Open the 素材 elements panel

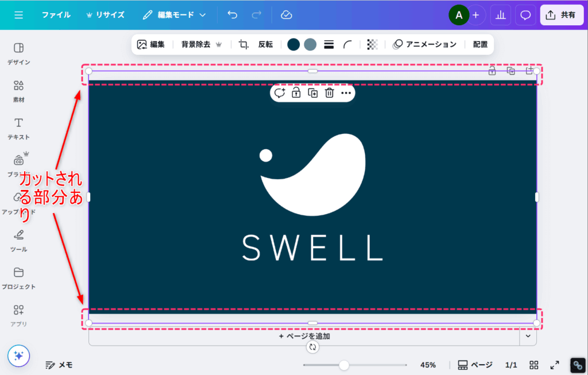click(x=19, y=91)
